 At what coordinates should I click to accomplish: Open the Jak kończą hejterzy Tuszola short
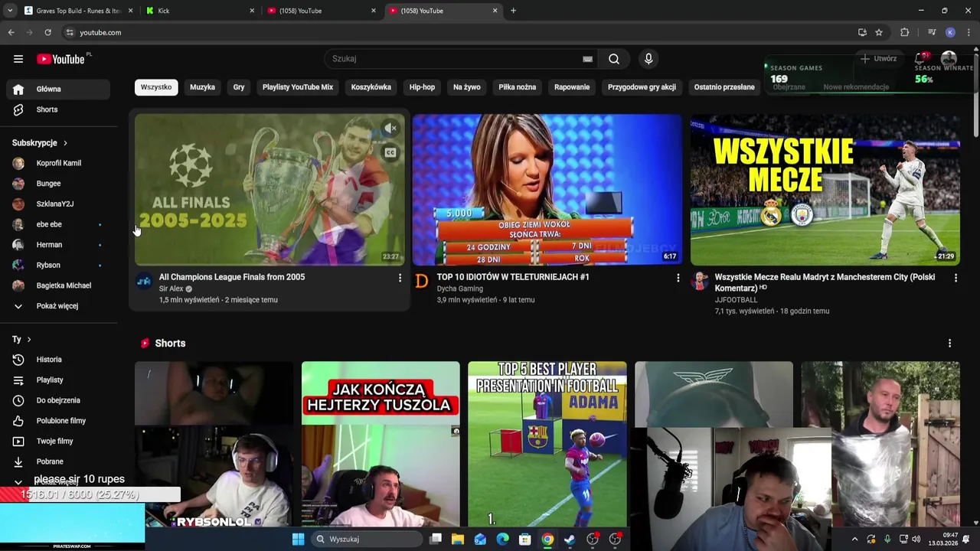[x=381, y=444]
